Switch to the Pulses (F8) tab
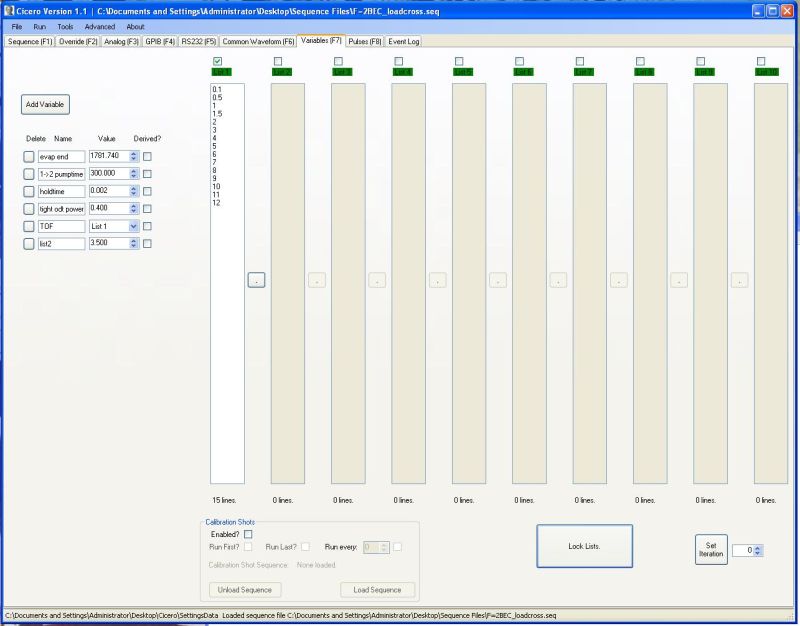This screenshot has height=626, width=800. [x=364, y=41]
